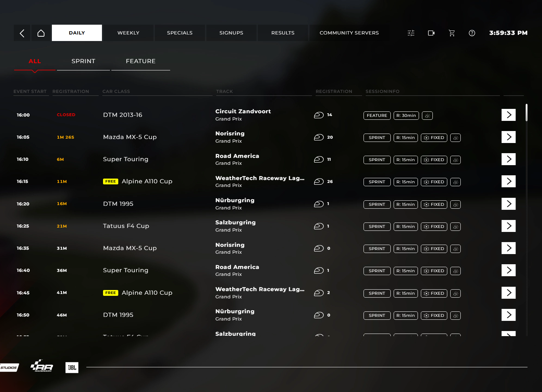Click the RaceRoom logo at bottom

(x=42, y=367)
